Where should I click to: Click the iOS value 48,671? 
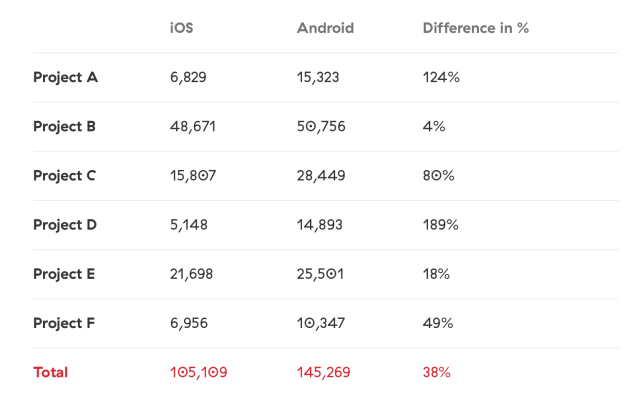192,126
